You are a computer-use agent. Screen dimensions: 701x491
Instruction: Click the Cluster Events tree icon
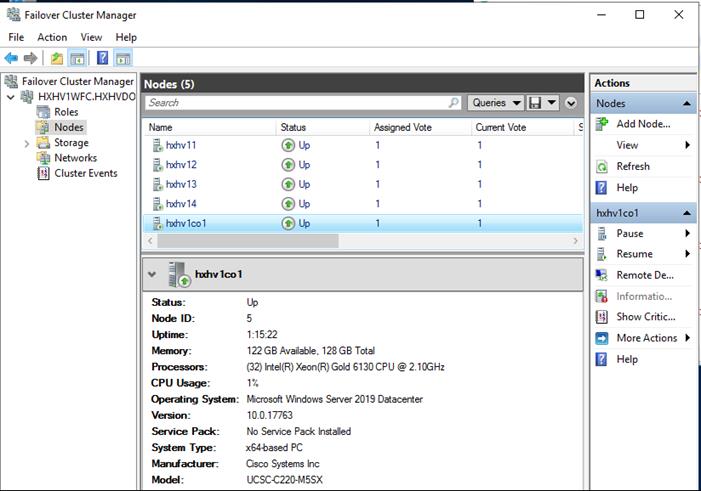(x=43, y=173)
